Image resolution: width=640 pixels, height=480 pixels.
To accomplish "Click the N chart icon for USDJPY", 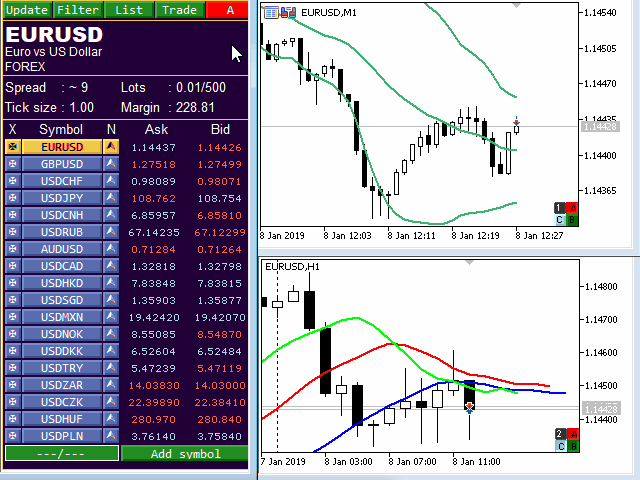I will 111,198.
